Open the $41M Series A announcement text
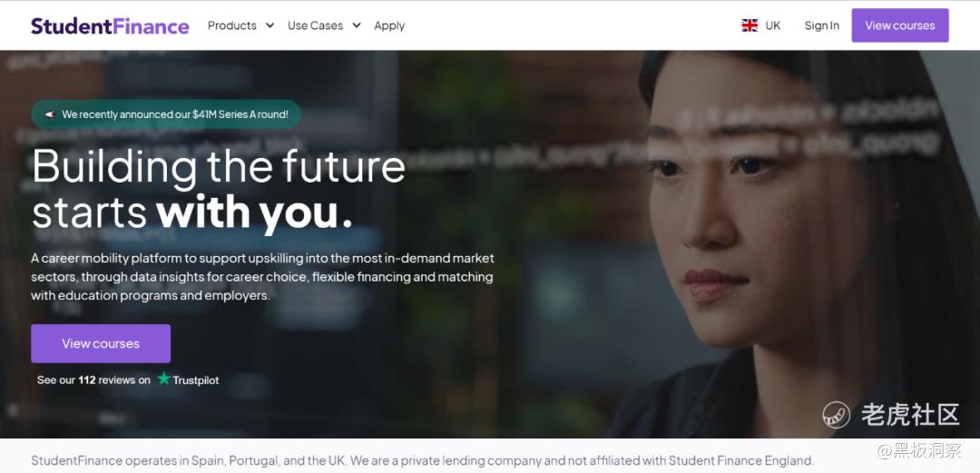The width and height of the screenshot is (980, 473). point(175,114)
